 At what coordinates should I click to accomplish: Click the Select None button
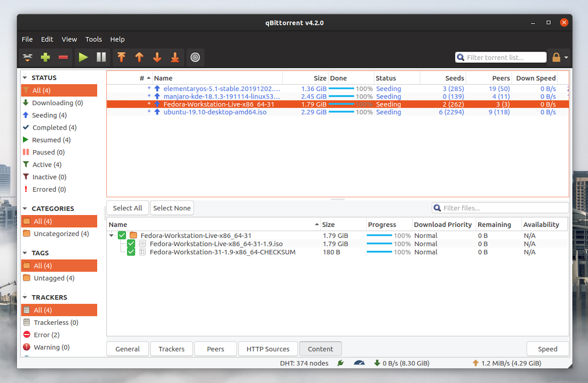click(x=172, y=208)
